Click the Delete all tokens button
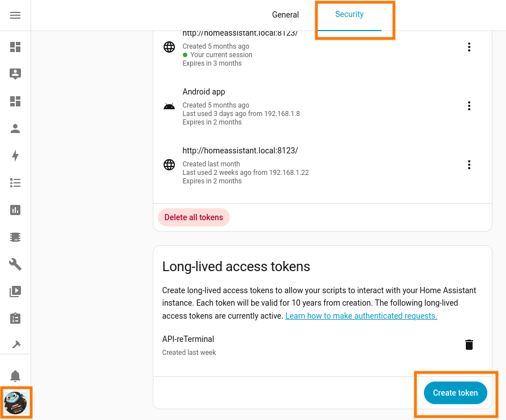Image resolution: width=506 pixels, height=420 pixels. pyautogui.click(x=194, y=217)
